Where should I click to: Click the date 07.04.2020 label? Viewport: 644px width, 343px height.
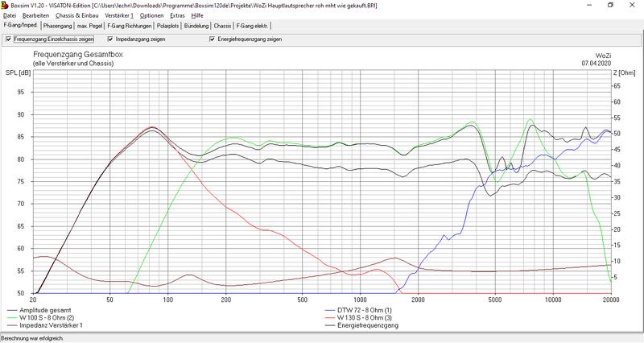tap(597, 64)
